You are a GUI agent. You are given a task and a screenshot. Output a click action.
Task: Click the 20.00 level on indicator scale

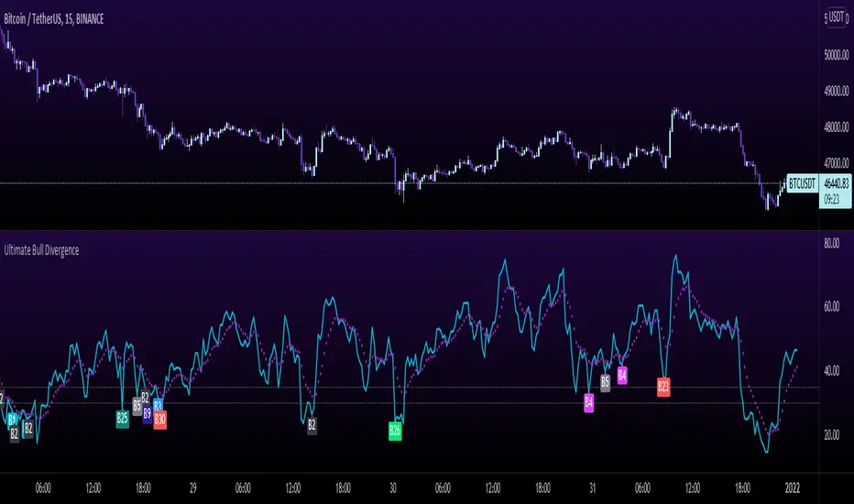pyautogui.click(x=831, y=434)
